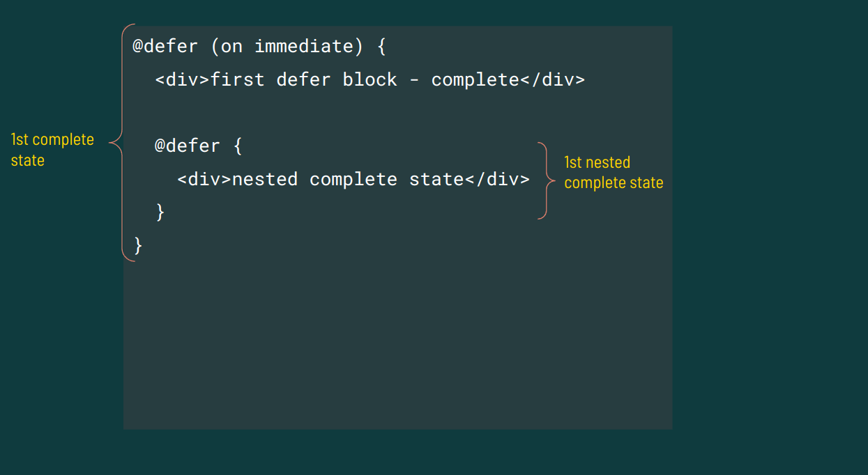This screenshot has height=475, width=868.
Task: Click the outer defer block's final closing brace
Action: tap(138, 245)
